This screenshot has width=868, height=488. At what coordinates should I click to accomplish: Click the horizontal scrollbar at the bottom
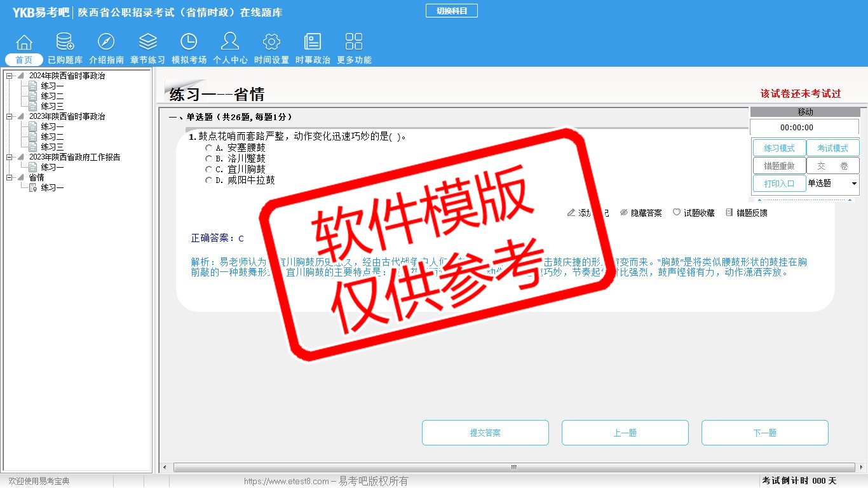click(x=513, y=468)
